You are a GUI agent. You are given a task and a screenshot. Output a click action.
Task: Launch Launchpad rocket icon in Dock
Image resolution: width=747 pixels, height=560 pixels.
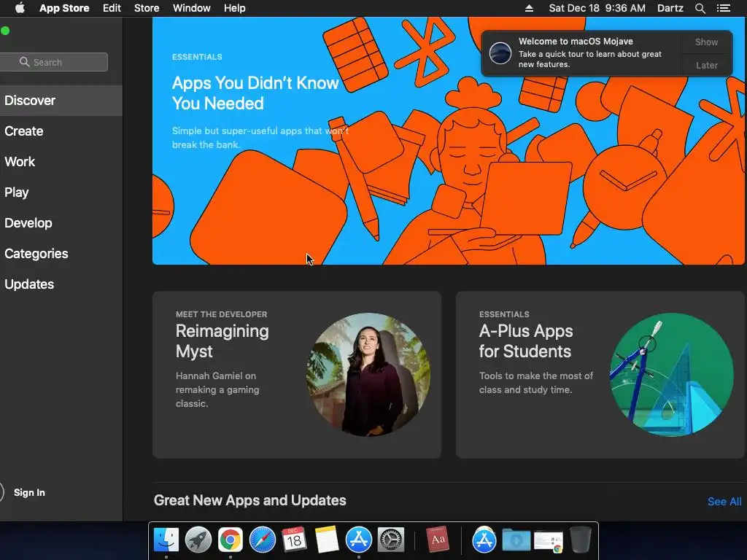click(198, 540)
